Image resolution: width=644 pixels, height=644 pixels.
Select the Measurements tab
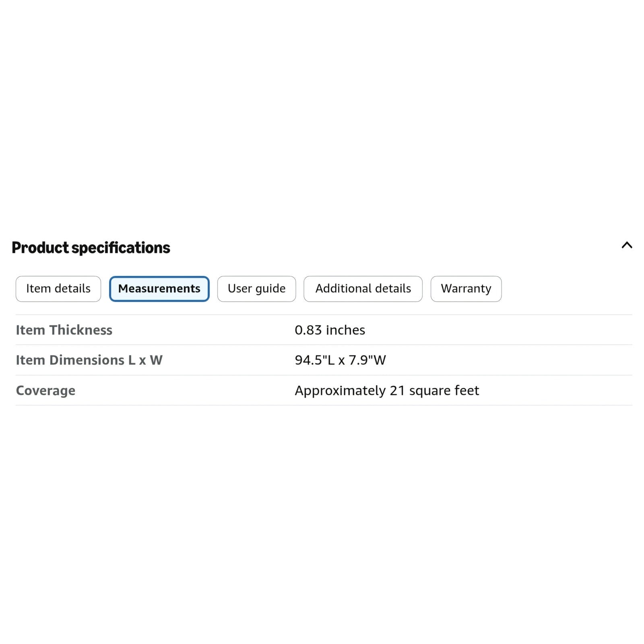(x=159, y=289)
